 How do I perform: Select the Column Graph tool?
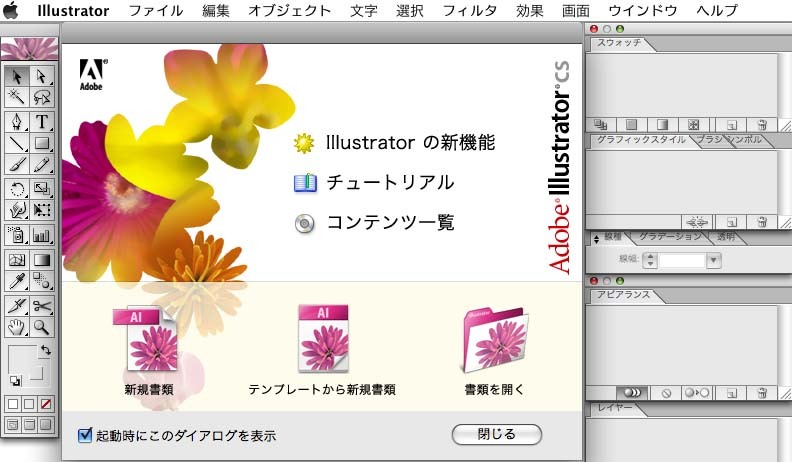coord(42,235)
